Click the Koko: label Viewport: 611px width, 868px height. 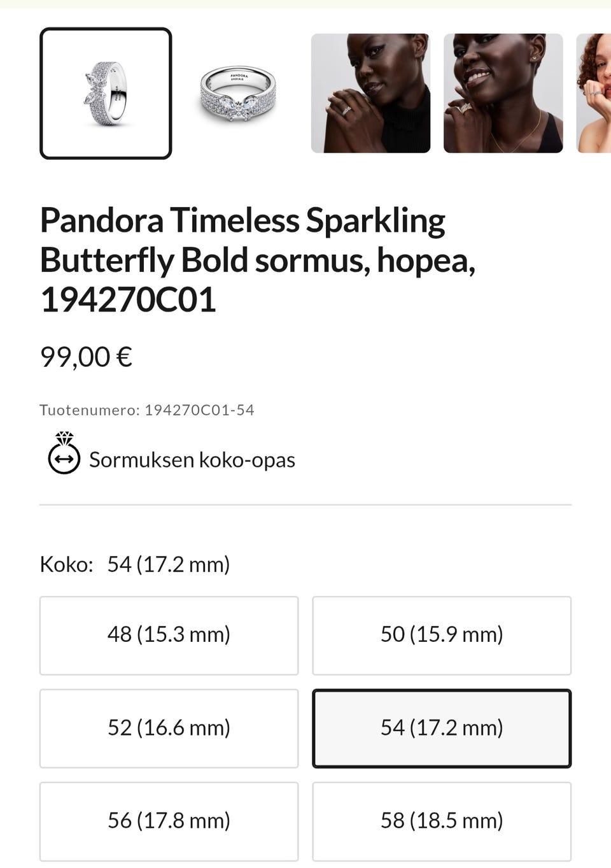pos(66,564)
